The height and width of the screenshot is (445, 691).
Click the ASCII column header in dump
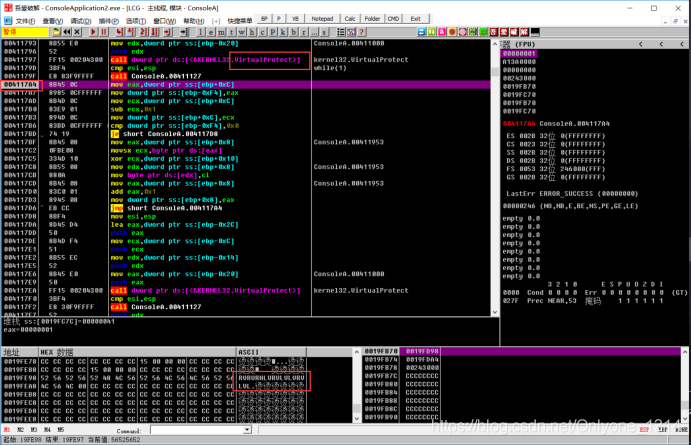tap(271, 352)
